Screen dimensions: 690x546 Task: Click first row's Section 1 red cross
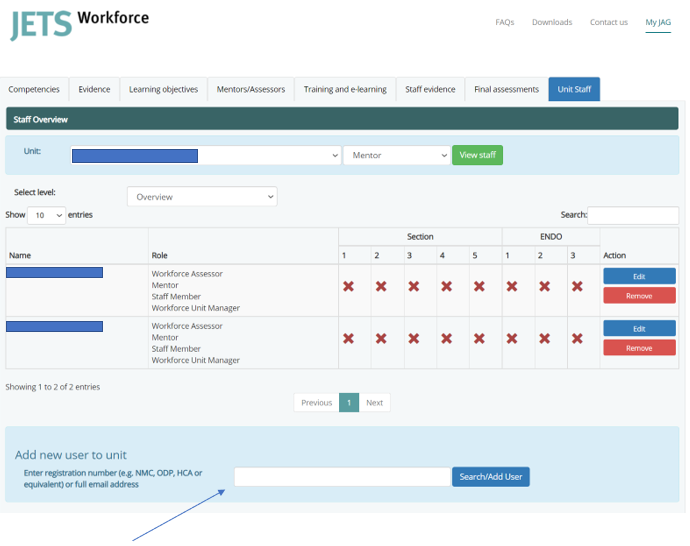[x=348, y=286]
